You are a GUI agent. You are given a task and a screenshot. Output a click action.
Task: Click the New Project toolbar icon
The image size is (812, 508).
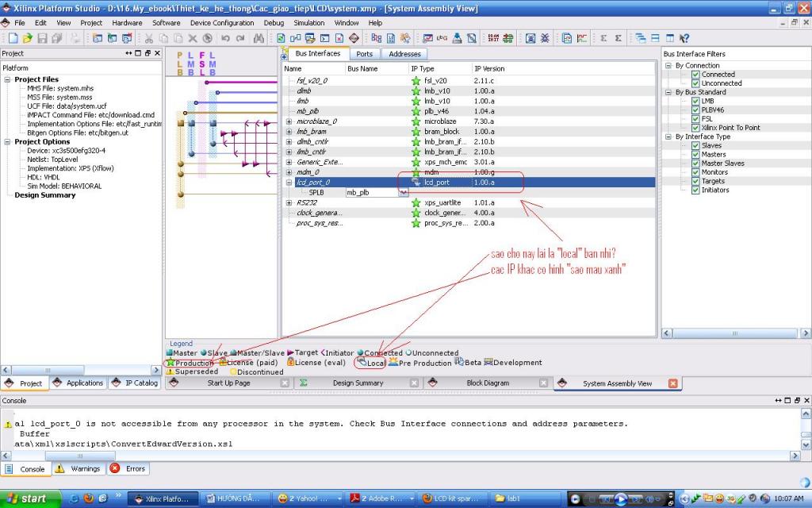click(13, 38)
